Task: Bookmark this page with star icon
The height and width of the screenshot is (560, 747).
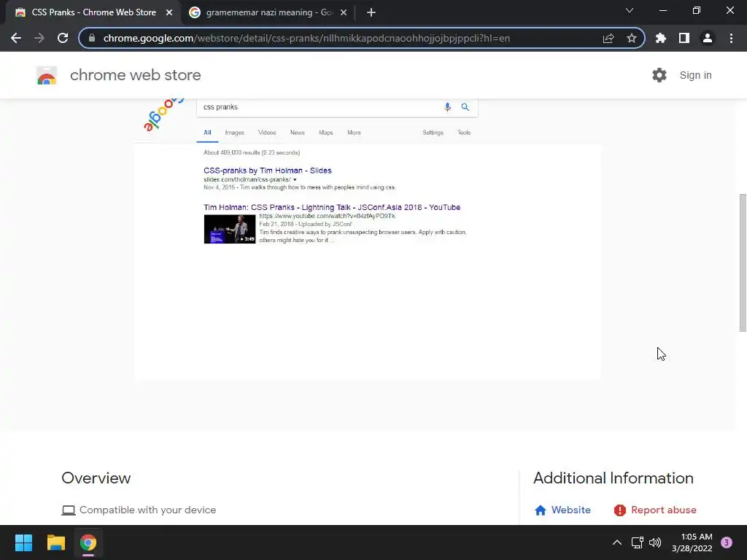Action: click(632, 38)
